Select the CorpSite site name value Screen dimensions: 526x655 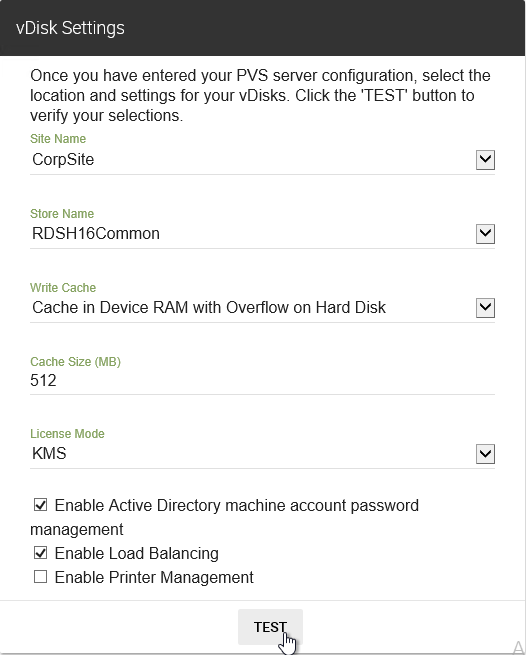[x=63, y=160]
